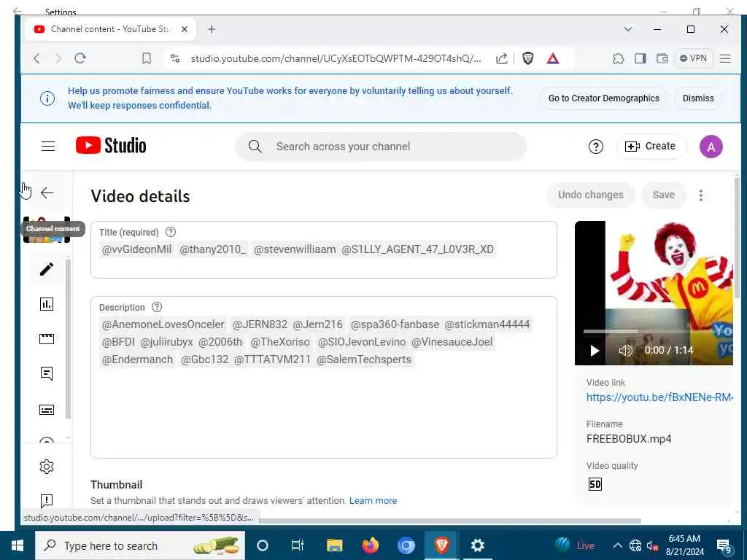
Task: Open the browser extensions puzzle icon
Action: pos(618,58)
